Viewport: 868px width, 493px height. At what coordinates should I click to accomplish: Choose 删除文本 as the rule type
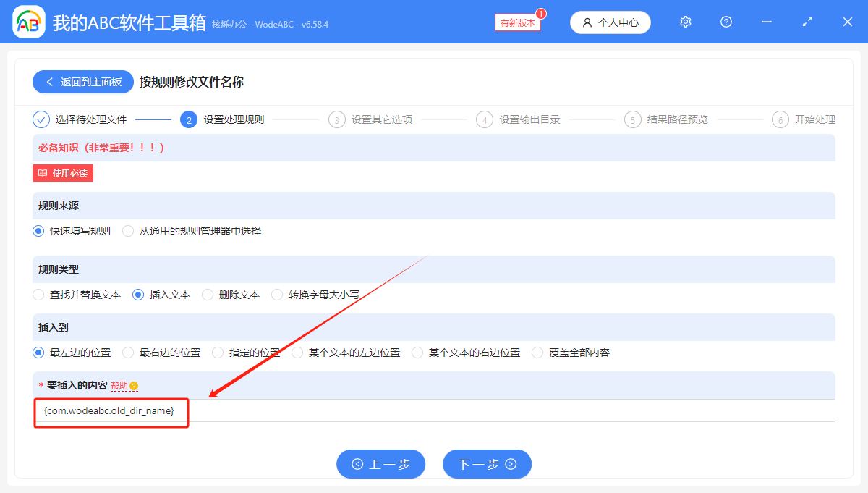pyautogui.click(x=208, y=295)
